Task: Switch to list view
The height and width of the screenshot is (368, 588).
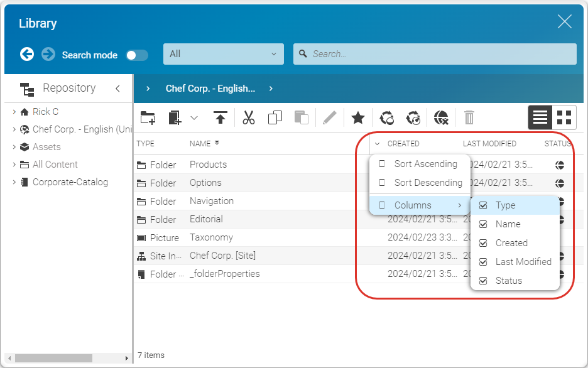Action: (540, 117)
